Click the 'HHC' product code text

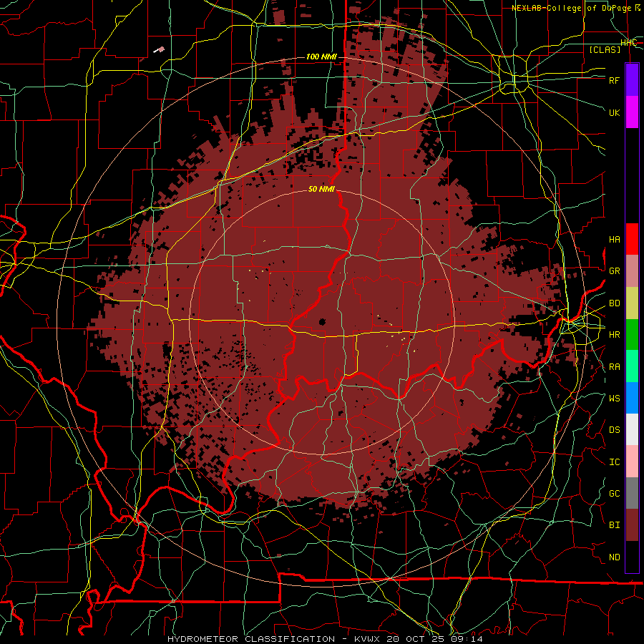point(628,43)
